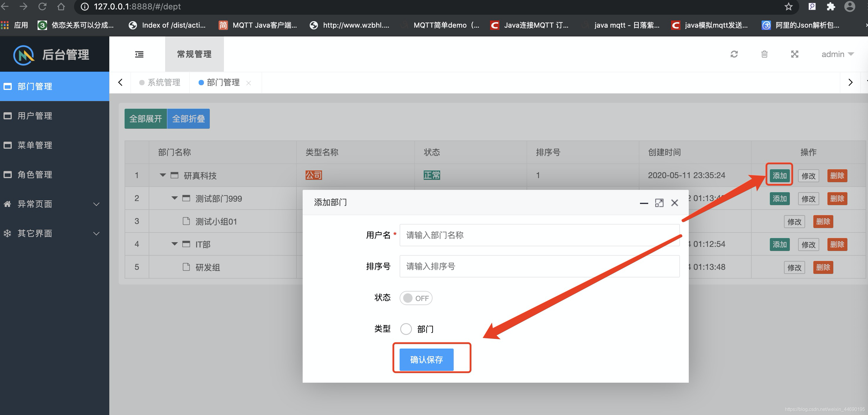Open 部门管理 in the sidebar

[55, 86]
